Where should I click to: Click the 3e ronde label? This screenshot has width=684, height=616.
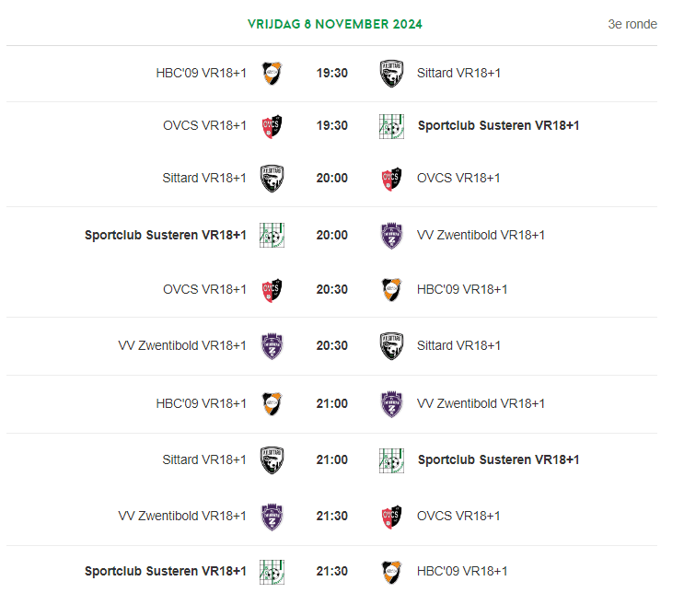632,24
